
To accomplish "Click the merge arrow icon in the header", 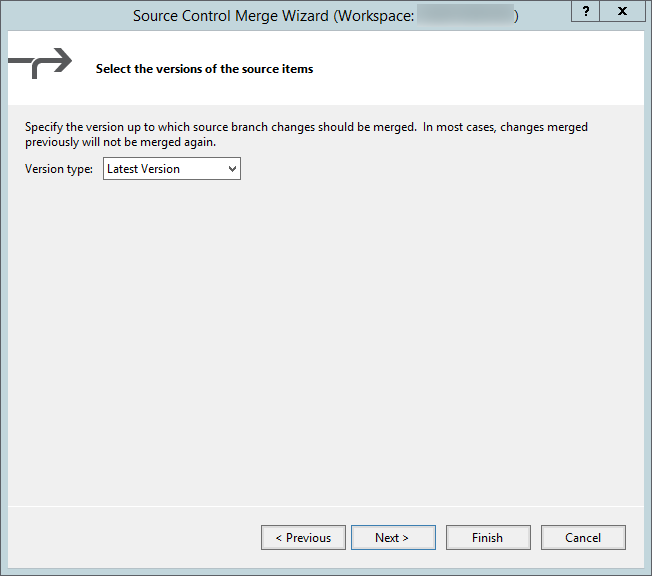I will coord(40,63).
